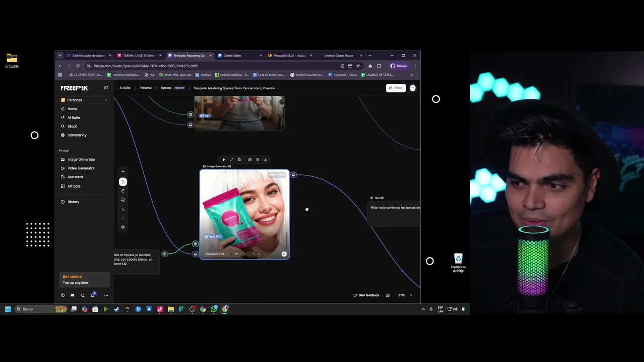Image resolution: width=644 pixels, height=362 pixels.
Task: Click AI Suite breadcrumb
Action: [125, 88]
